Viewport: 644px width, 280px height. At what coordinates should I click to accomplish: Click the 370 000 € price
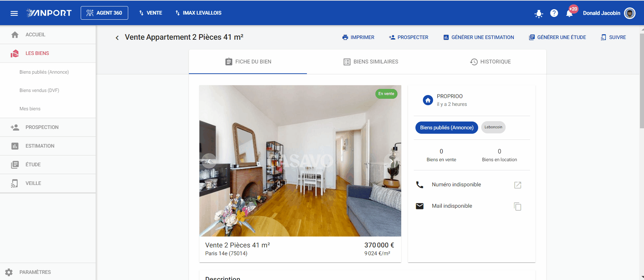click(x=379, y=245)
